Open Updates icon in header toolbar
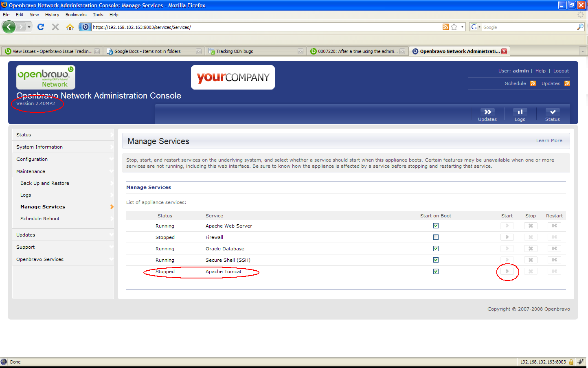588x368 pixels. pos(487,115)
